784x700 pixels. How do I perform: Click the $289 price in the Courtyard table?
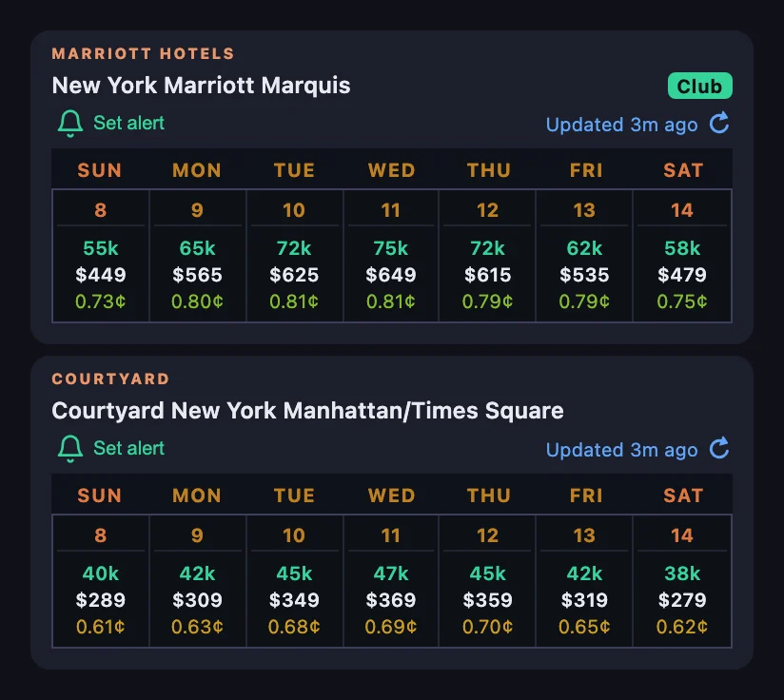[101, 600]
